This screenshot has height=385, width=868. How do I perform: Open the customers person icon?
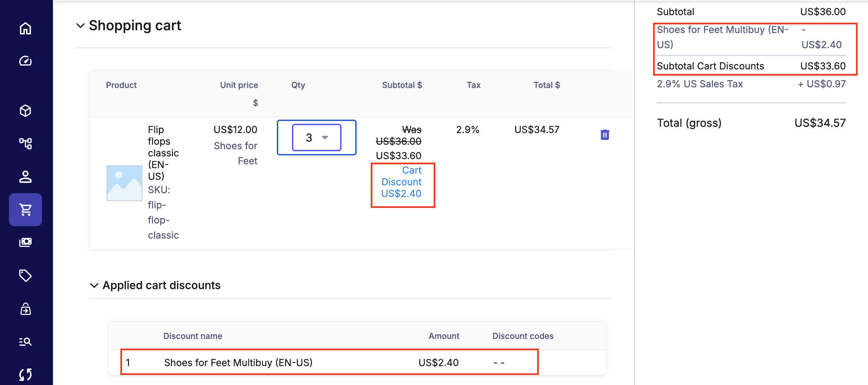click(x=25, y=177)
